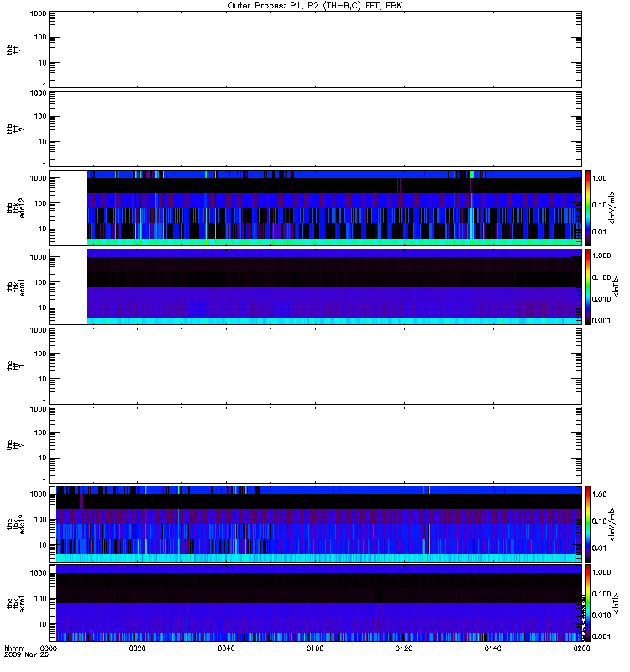
Task: Click the "10" y-axis label of thb fff 2
Action: pos(43,142)
